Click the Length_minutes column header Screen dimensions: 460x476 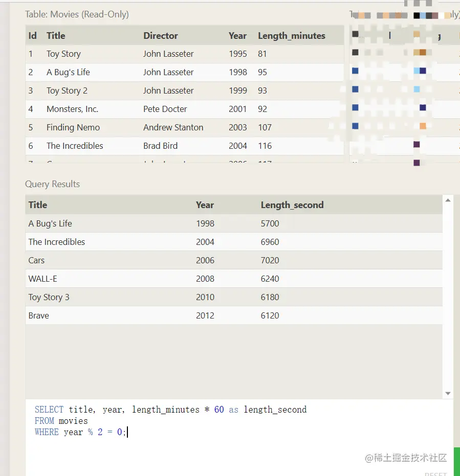point(292,36)
